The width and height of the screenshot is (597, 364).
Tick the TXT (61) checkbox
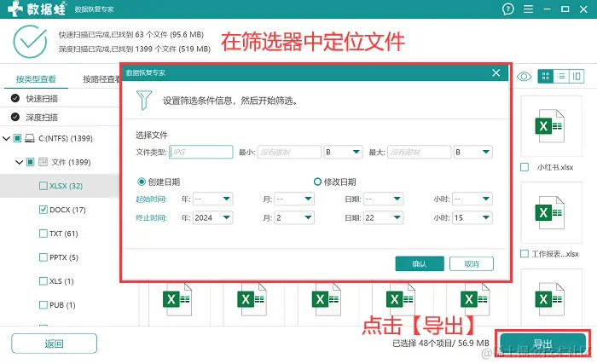[43, 234]
